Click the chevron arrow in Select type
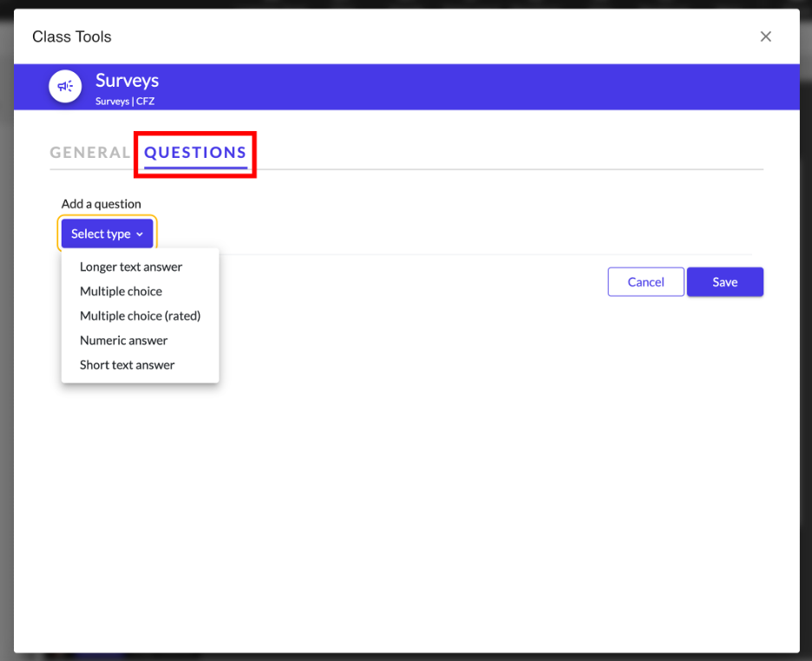 point(140,235)
